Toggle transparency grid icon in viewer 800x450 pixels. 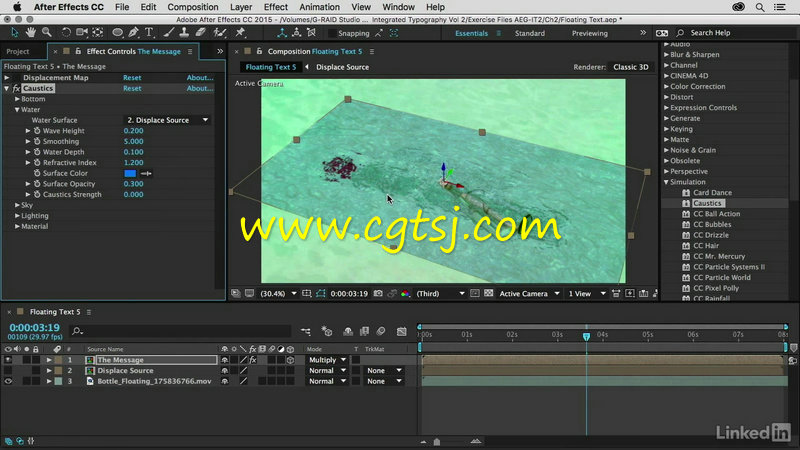click(x=488, y=293)
